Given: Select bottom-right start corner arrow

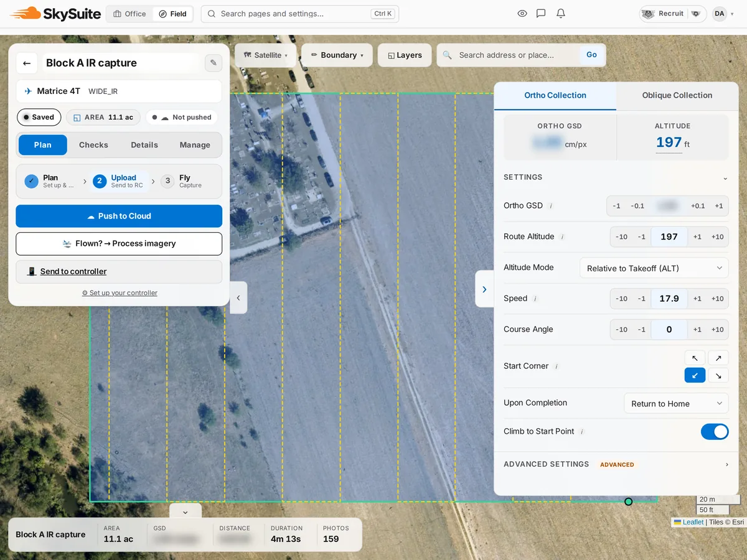Looking at the screenshot, I should pos(718,375).
